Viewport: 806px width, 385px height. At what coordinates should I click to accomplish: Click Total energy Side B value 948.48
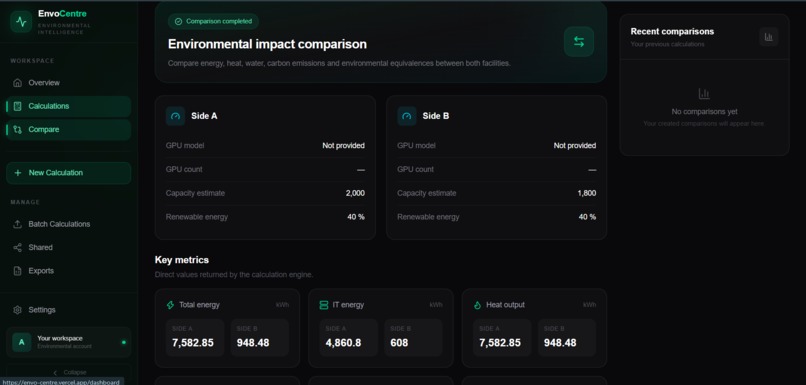pyautogui.click(x=253, y=343)
